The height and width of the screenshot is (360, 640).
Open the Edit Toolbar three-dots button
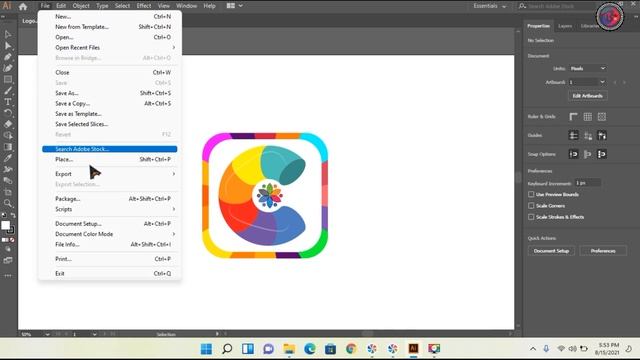8,276
